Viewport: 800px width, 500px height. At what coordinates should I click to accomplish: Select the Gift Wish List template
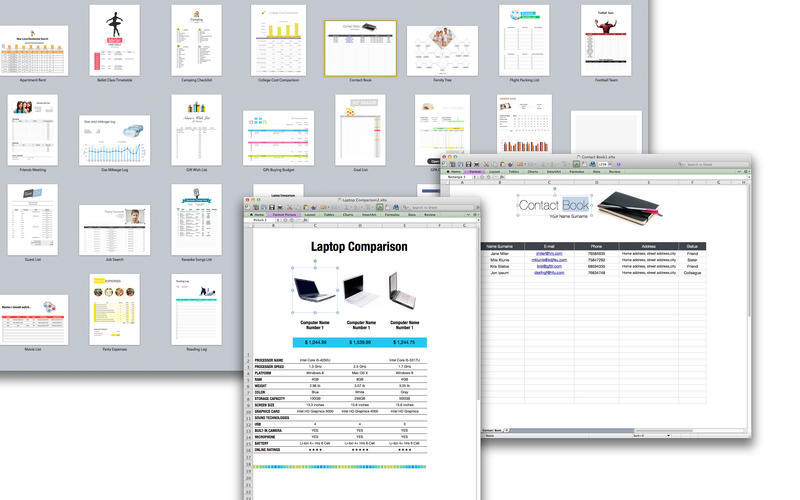[196, 130]
